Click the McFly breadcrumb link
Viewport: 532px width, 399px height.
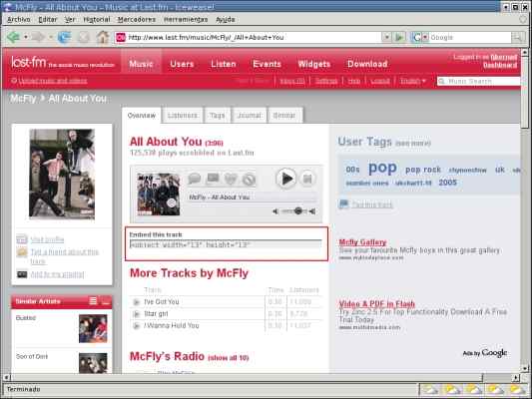(x=23, y=99)
